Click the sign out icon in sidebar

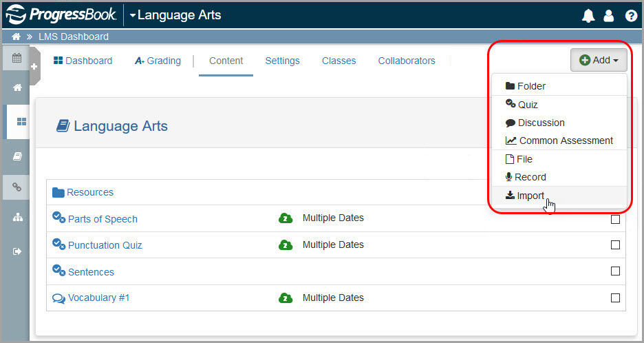17,251
